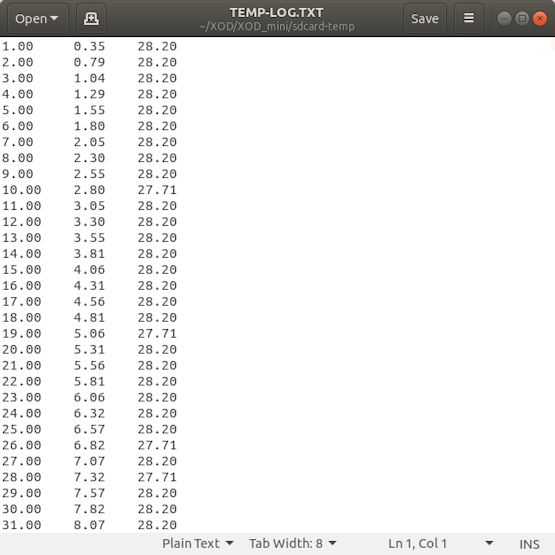Open the Plain Text language dropdown
Screen dimensions: 555x555
(x=198, y=543)
